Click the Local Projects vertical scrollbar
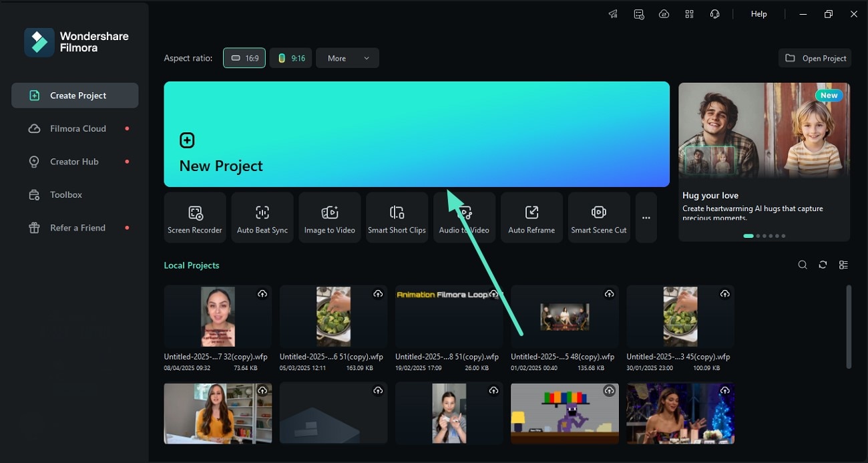The image size is (868, 463). coord(849,327)
